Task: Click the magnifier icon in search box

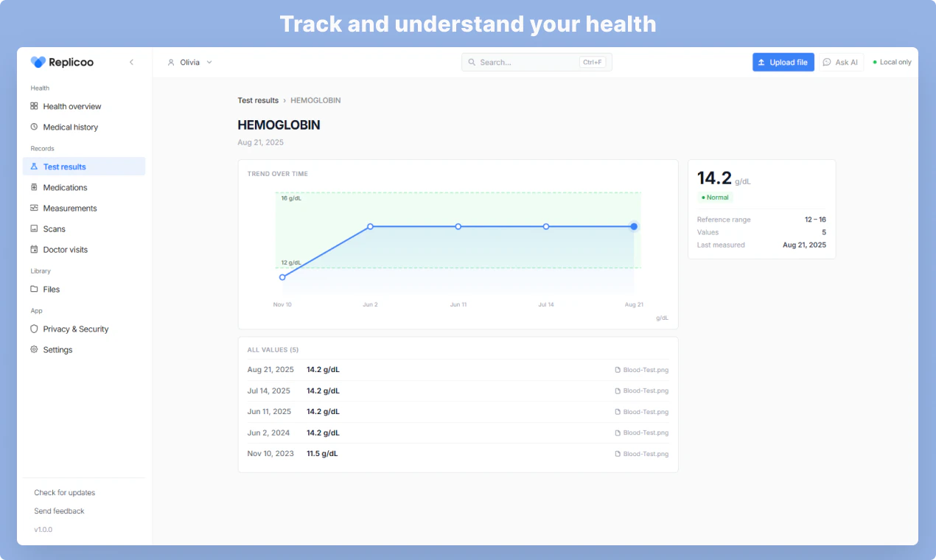Action: pos(472,63)
